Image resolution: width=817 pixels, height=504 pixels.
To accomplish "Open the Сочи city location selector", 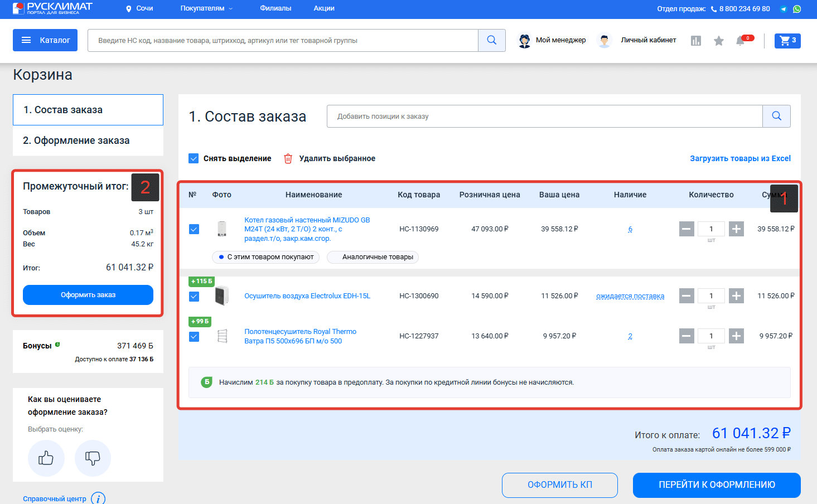I will [139, 8].
